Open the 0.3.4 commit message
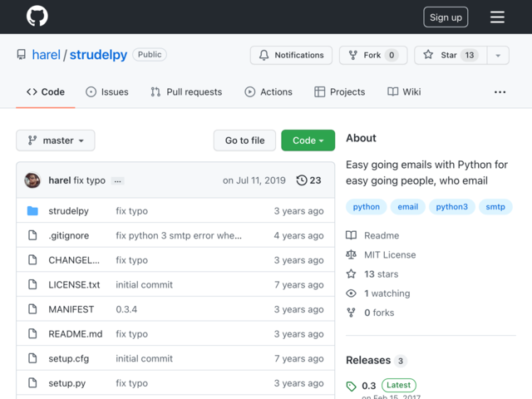The image size is (532, 399). pos(126,309)
